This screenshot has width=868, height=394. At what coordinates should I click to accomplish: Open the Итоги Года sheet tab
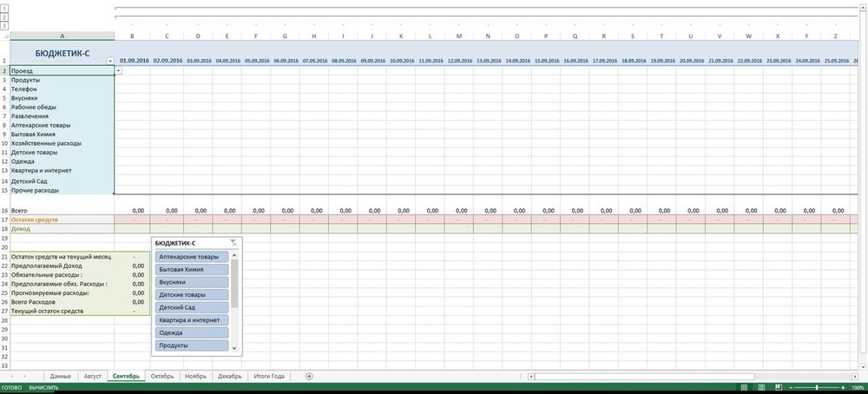coord(266,376)
